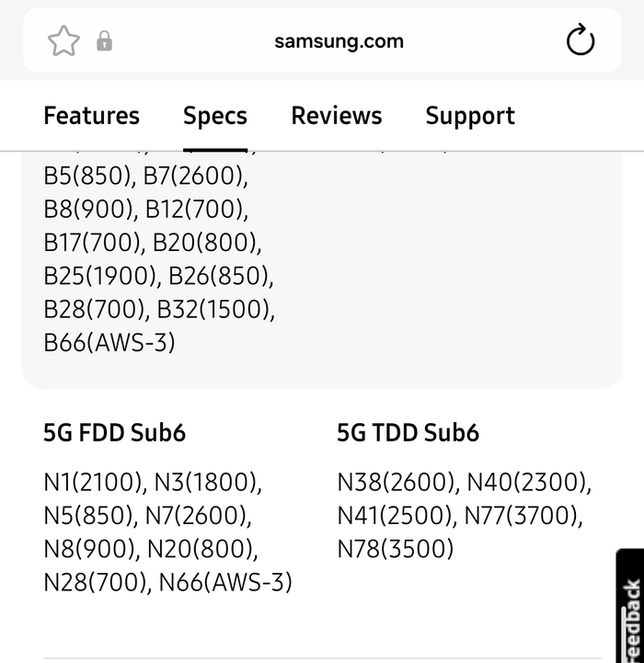This screenshot has width=644, height=663.
Task: Tap the 5G FDD Sub6 heading
Action: pyautogui.click(x=114, y=432)
